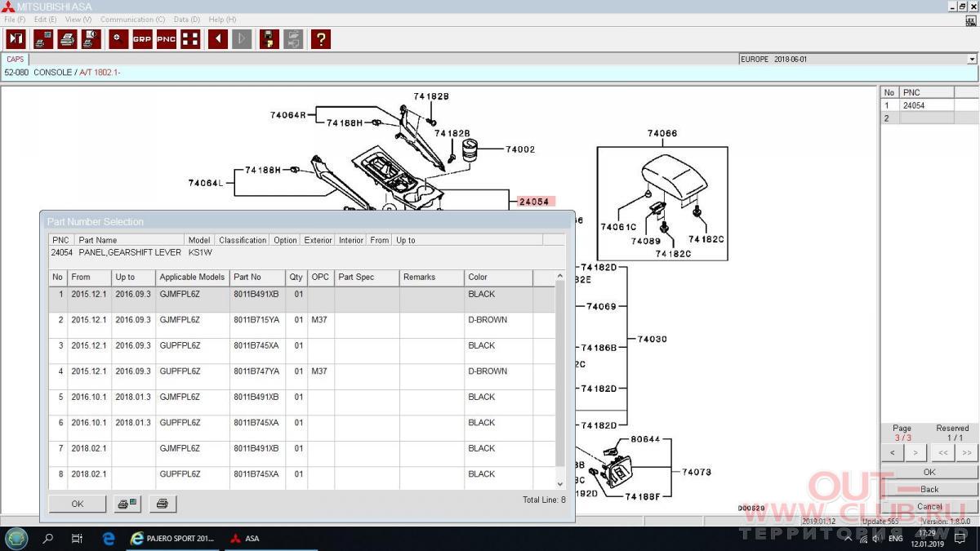Open the Edit (E) menu

(x=45, y=20)
